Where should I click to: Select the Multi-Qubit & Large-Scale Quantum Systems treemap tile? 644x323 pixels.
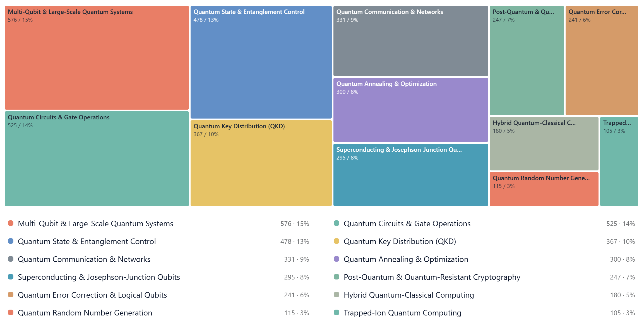click(x=97, y=58)
